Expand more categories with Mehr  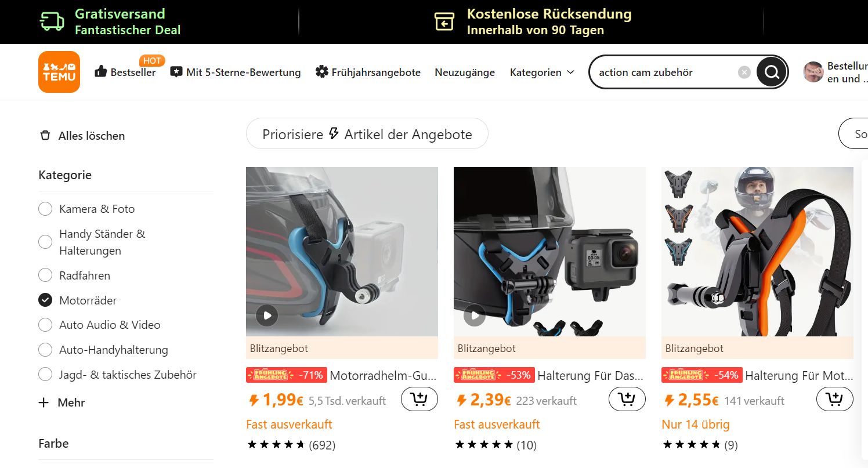click(x=62, y=402)
